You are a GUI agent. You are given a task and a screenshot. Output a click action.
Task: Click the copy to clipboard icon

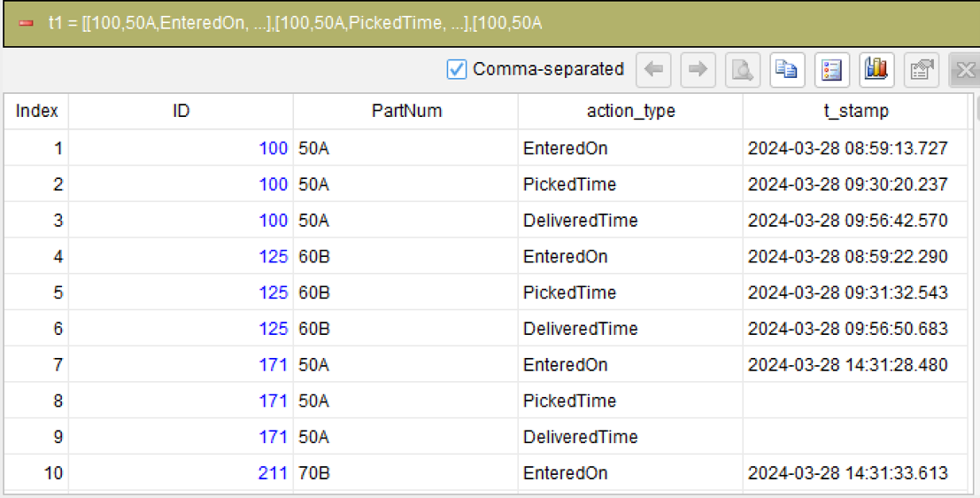tap(787, 69)
